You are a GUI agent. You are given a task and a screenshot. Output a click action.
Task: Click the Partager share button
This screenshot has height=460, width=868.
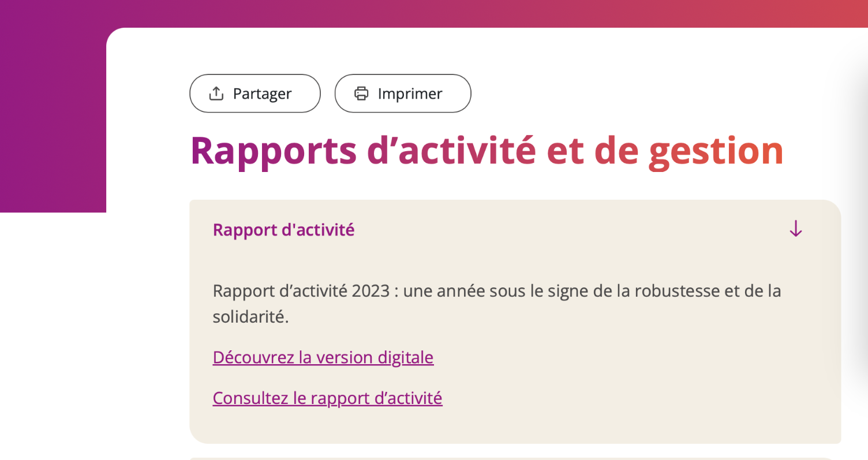pyautogui.click(x=255, y=94)
